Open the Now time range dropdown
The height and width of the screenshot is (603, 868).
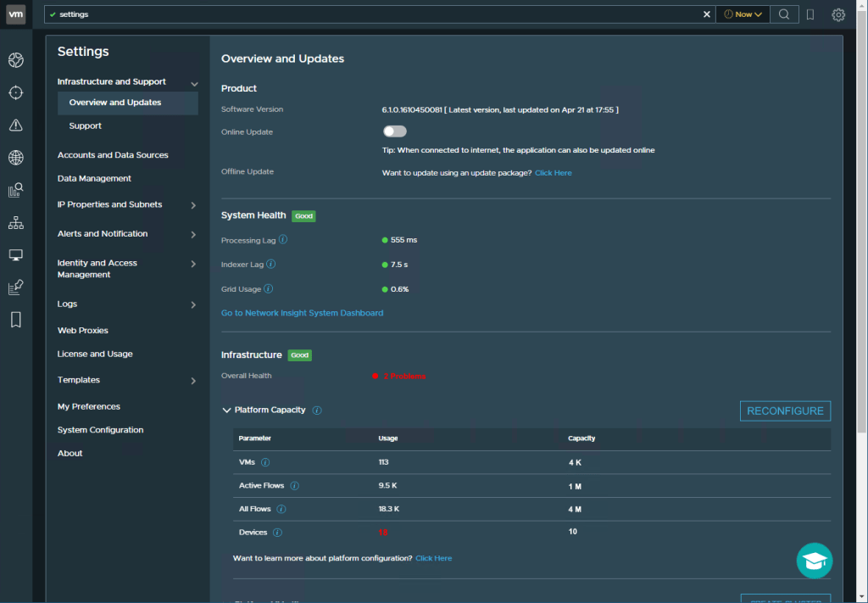click(743, 14)
